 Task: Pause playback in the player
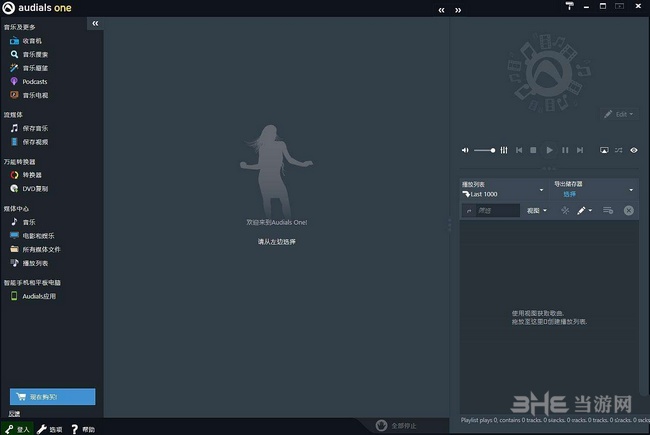pyautogui.click(x=565, y=150)
